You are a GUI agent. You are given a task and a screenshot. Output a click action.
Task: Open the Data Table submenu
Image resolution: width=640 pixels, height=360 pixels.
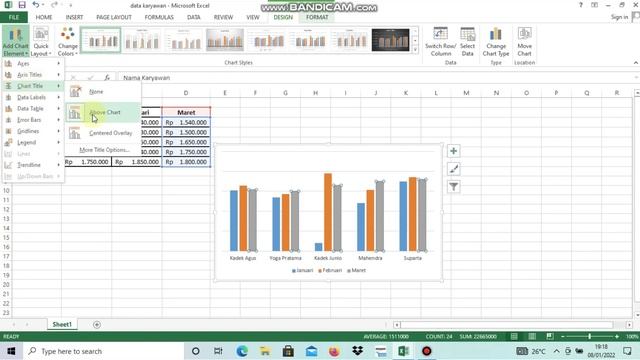click(x=33, y=109)
